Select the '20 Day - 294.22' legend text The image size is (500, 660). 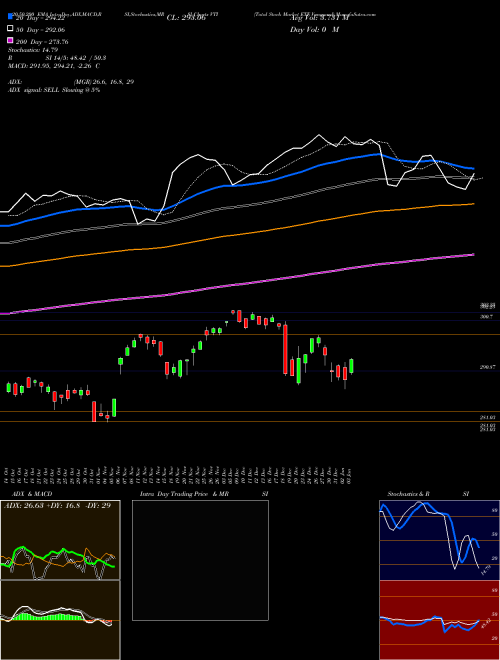coord(41,18)
